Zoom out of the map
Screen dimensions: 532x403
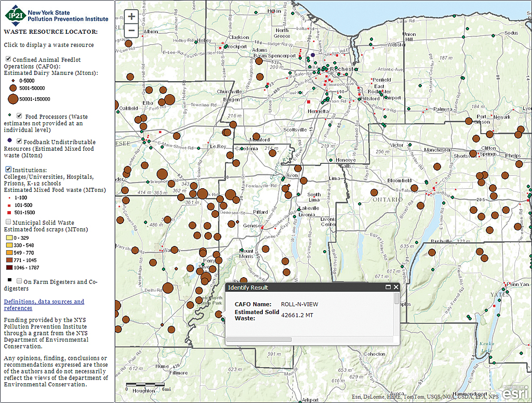click(x=131, y=30)
